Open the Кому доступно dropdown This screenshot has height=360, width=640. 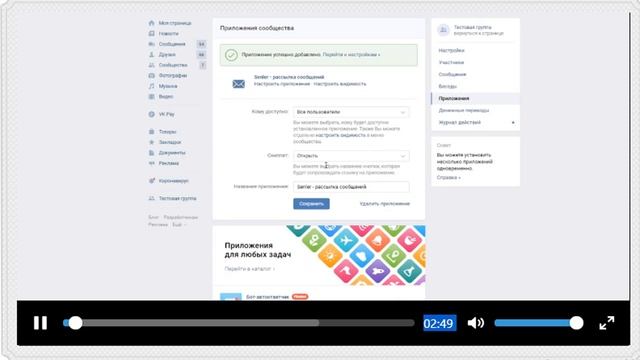351,112
